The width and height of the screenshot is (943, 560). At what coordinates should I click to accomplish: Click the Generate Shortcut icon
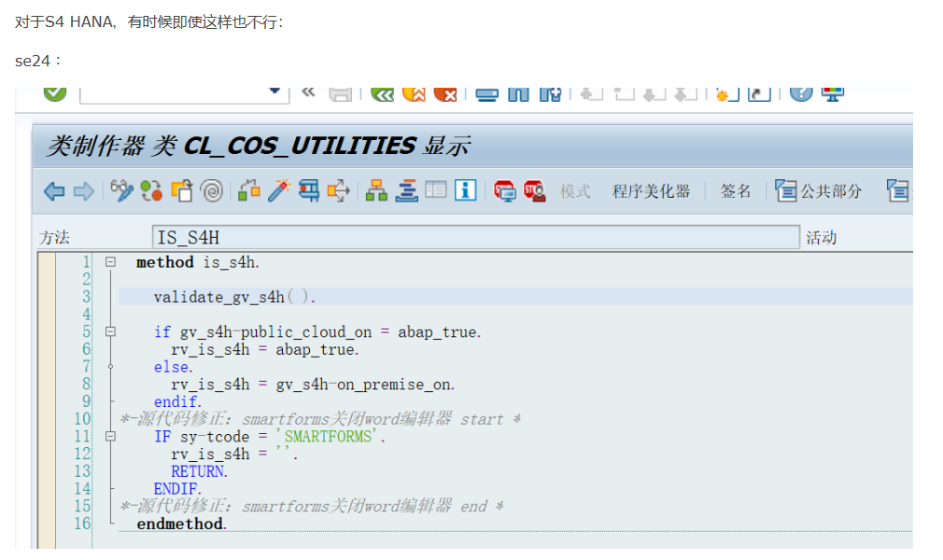pos(759,94)
